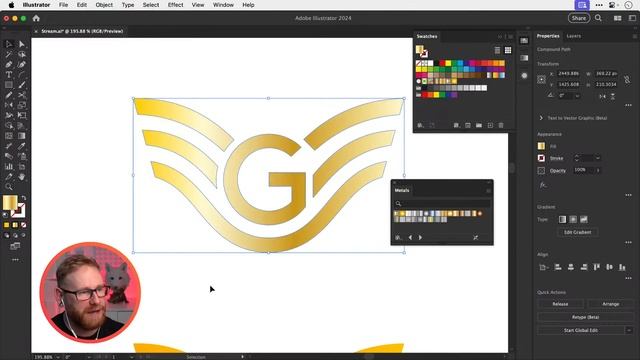Create new swatch in Swatches panel
Viewport: 640px width, 360px height.
coord(490,125)
